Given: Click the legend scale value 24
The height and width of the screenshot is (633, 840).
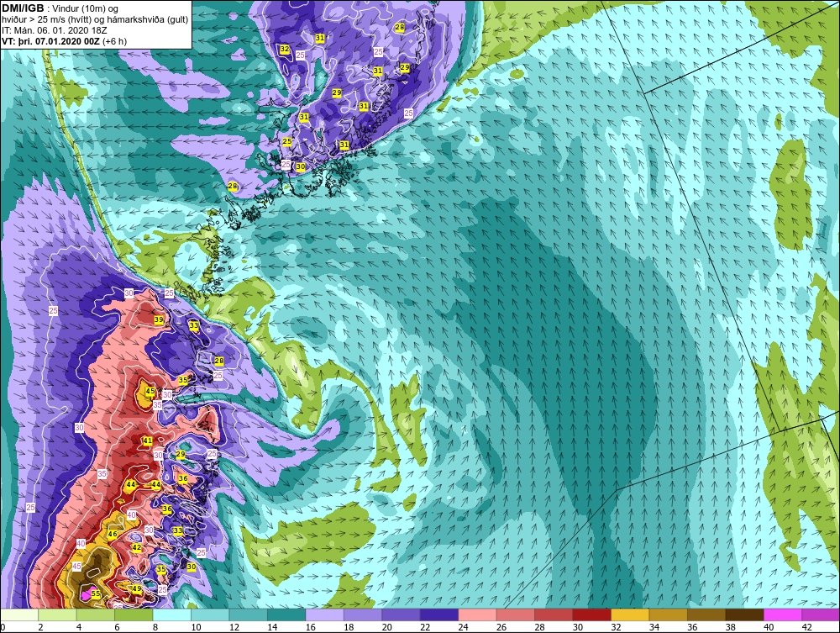Looking at the screenshot, I should coord(464,627).
